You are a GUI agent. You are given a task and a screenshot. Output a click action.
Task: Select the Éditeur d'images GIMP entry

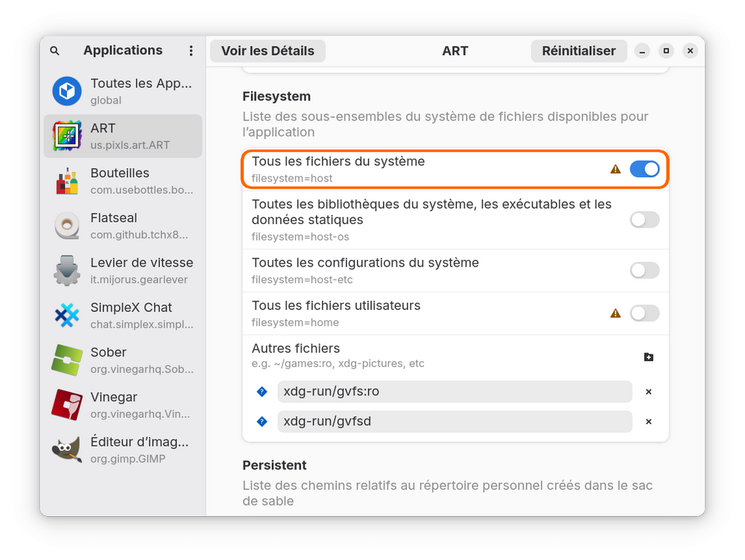[123, 450]
